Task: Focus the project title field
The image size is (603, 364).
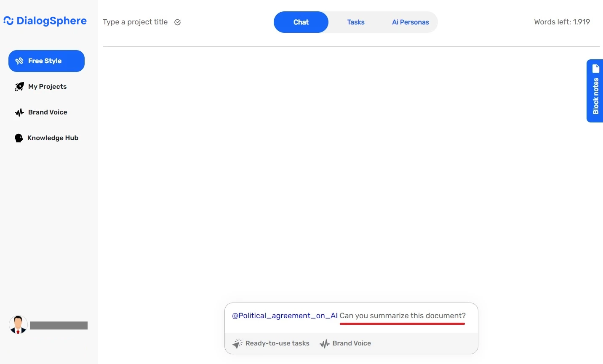Action: click(x=135, y=22)
